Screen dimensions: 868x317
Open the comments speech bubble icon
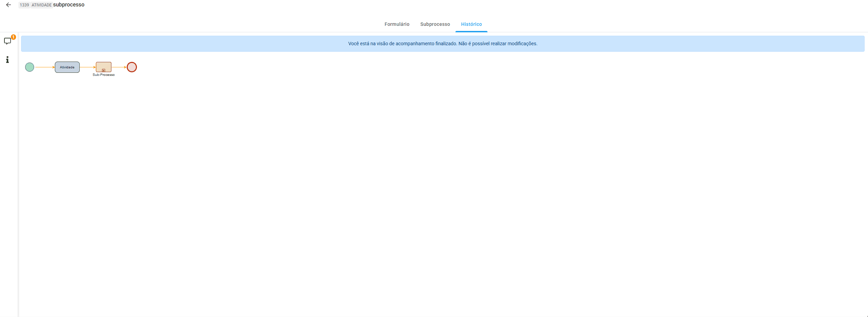click(7, 41)
